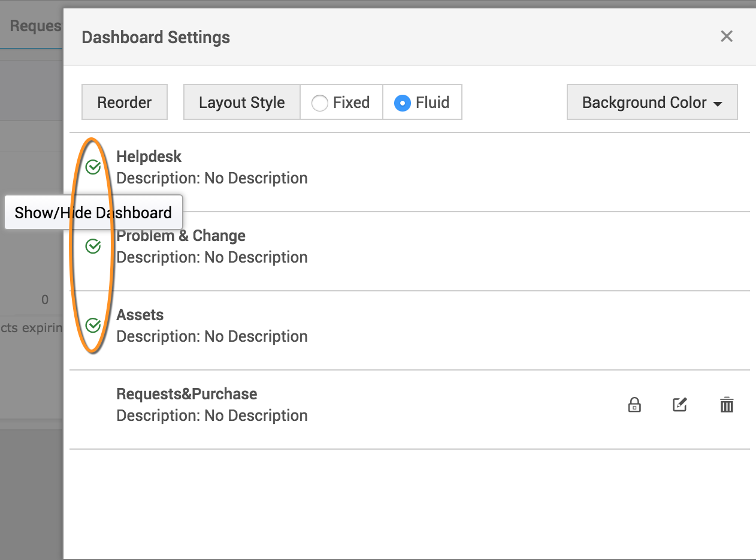Image resolution: width=756 pixels, height=560 pixels.
Task: Select the Fluid layout radio button
Action: point(403,103)
